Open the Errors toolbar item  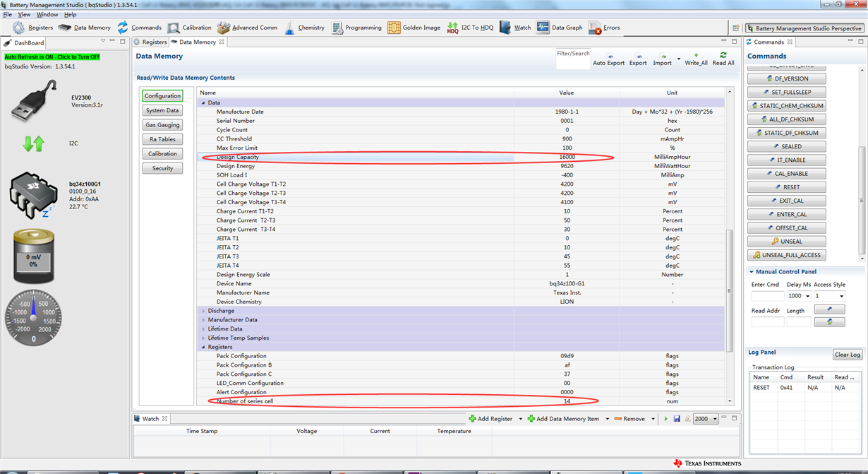tap(604, 28)
